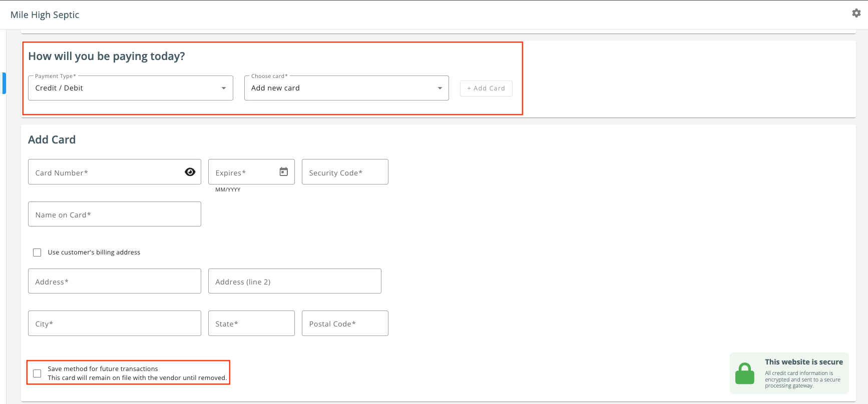Viewport: 868px width, 404px height.
Task: Select the State input field
Action: (x=251, y=323)
